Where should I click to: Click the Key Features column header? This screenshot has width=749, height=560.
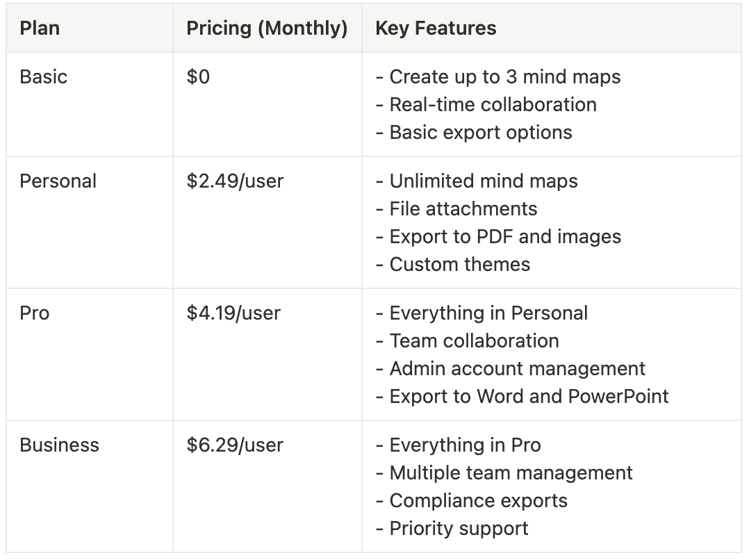click(551, 28)
